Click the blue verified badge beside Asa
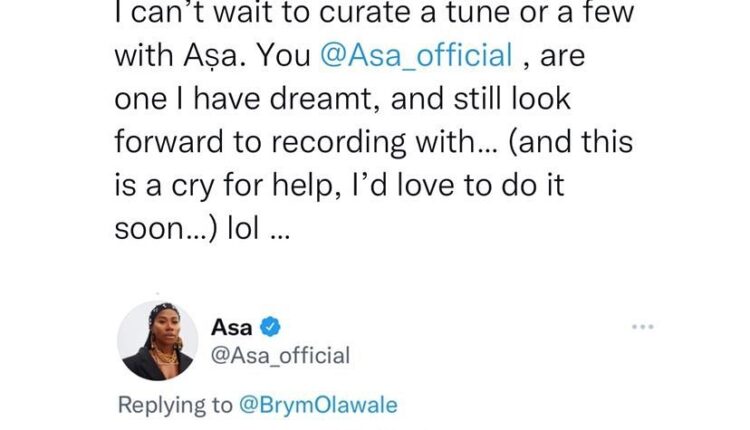The width and height of the screenshot is (750, 430). click(x=270, y=327)
